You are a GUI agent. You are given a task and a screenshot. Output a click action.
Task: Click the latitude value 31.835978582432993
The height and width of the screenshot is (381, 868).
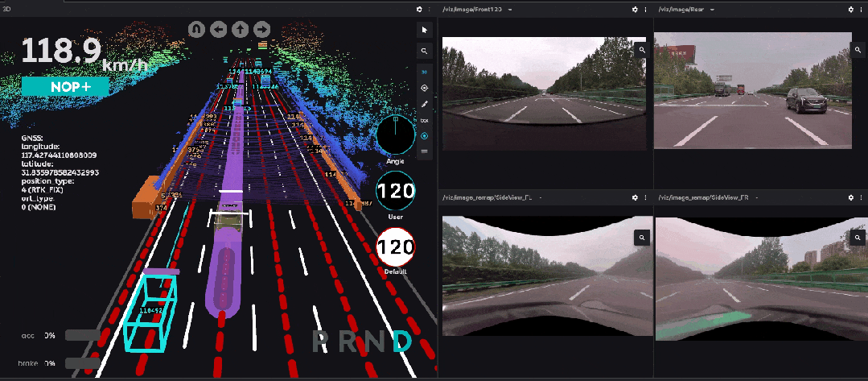tap(60, 172)
